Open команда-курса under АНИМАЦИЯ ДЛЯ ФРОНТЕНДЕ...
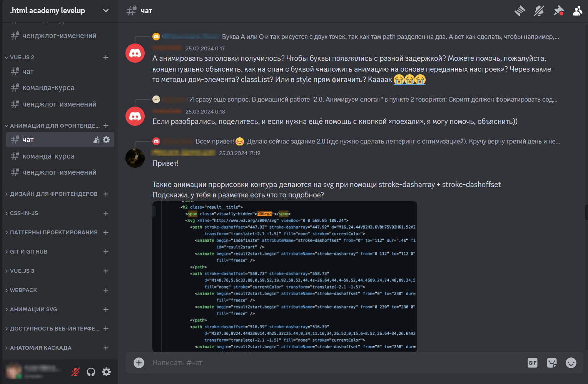 pyautogui.click(x=60, y=156)
